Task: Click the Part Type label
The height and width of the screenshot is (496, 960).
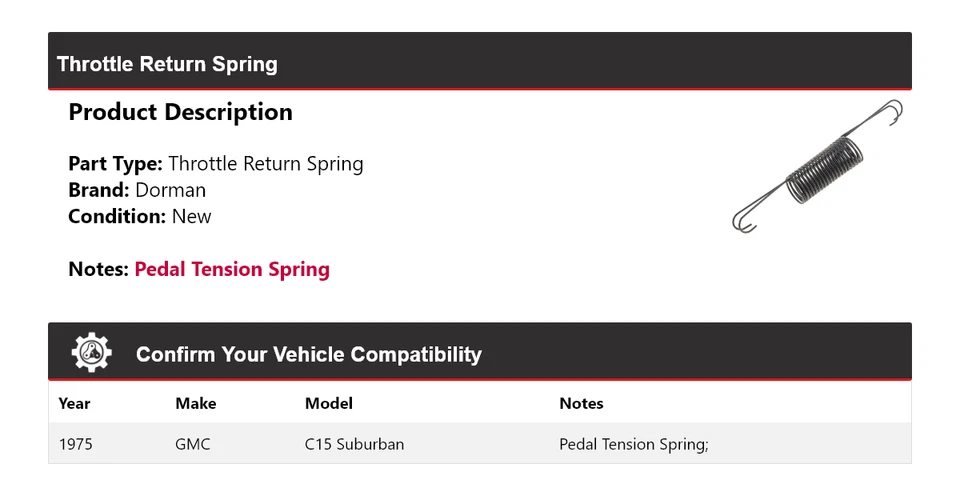Action: [114, 164]
